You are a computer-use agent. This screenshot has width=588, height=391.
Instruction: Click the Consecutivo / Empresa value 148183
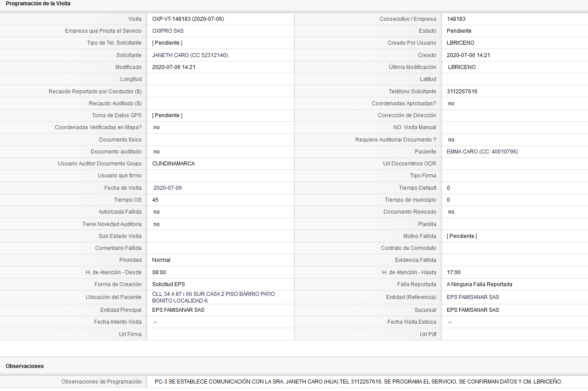[456, 19]
